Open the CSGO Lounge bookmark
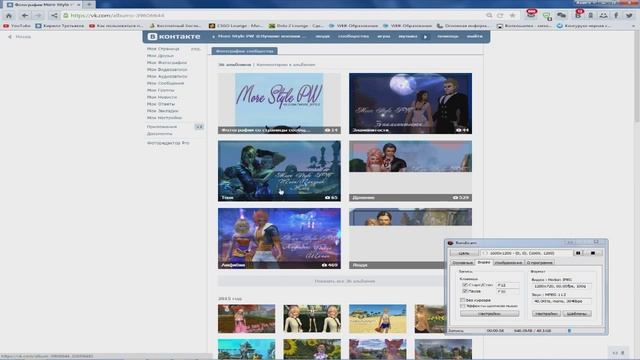 point(236,26)
